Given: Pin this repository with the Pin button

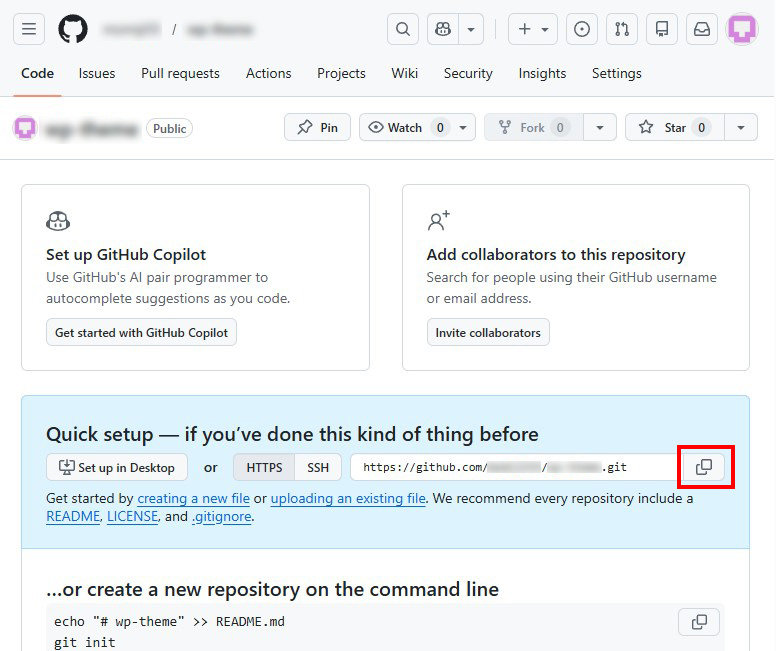Looking at the screenshot, I should [x=317, y=127].
